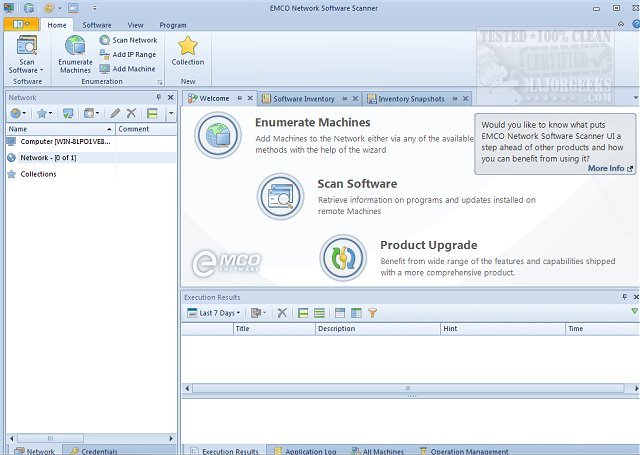Click the Scan Software welcome icon
Image resolution: width=640 pixels, height=455 pixels.
280,196
